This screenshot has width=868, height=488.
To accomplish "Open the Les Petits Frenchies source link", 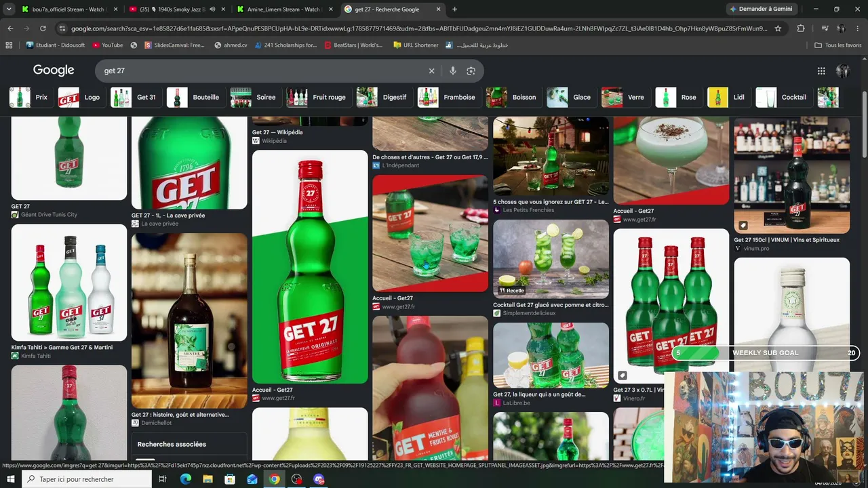I will (524, 210).
